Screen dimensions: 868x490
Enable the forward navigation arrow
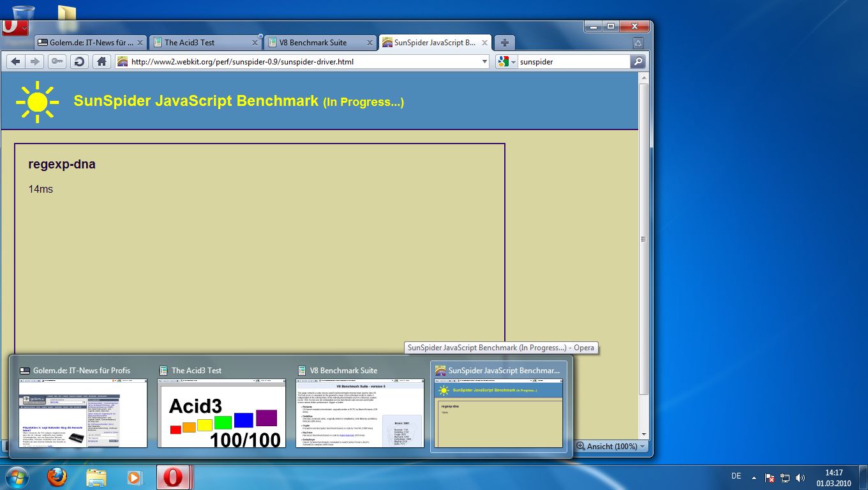[36, 61]
